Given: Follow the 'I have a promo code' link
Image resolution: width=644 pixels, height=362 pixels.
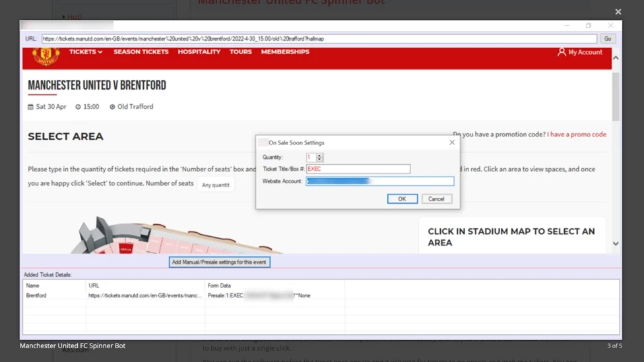Looking at the screenshot, I should pyautogui.click(x=576, y=135).
